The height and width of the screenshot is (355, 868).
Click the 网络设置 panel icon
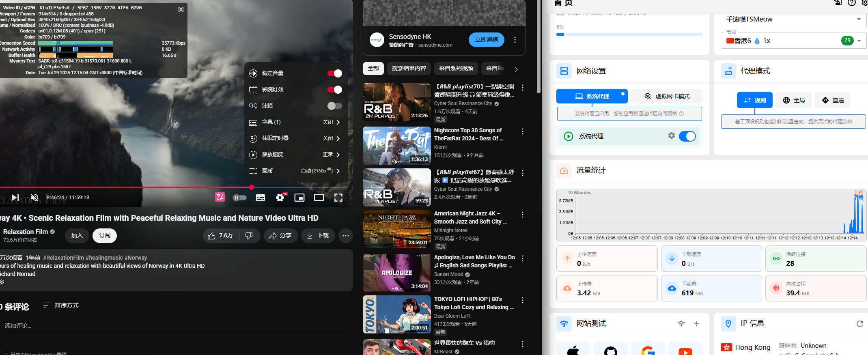tap(564, 71)
